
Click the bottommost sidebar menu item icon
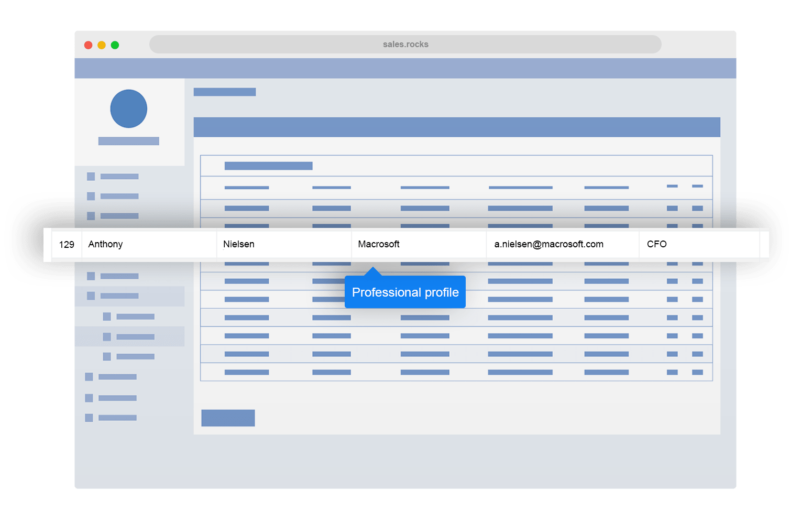pos(89,418)
